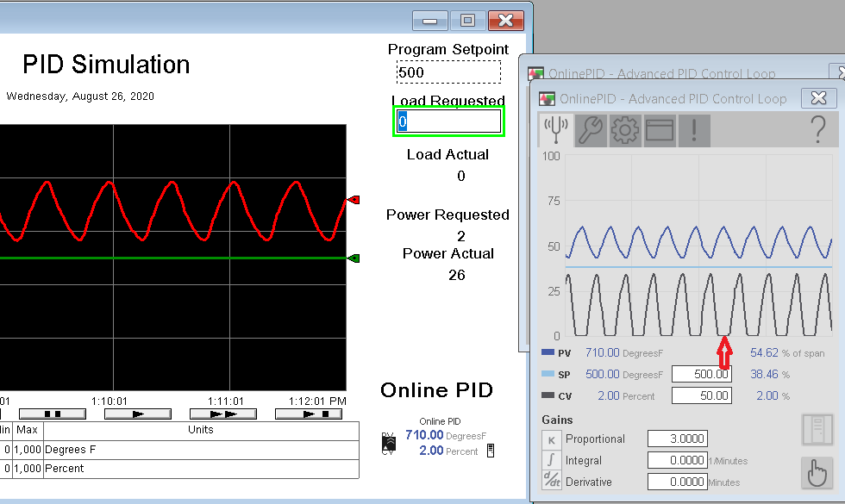
Task: Click the trend pause playback button
Action: (53, 414)
